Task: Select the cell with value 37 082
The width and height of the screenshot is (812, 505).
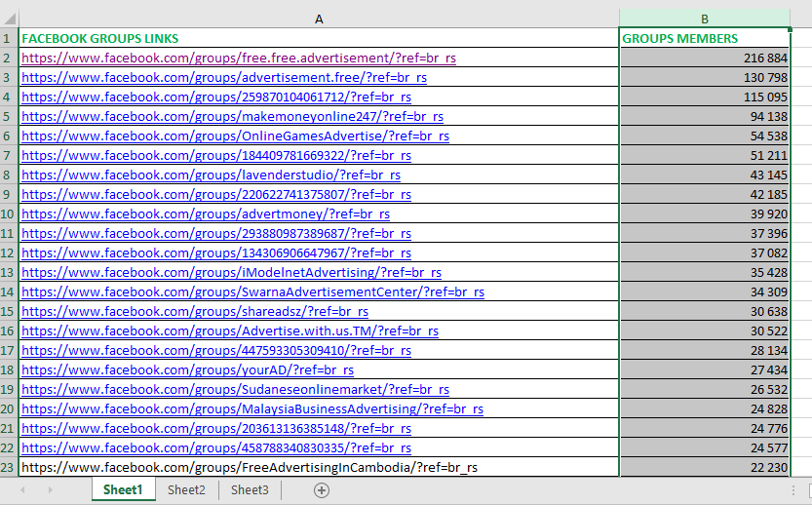Action: [x=704, y=253]
